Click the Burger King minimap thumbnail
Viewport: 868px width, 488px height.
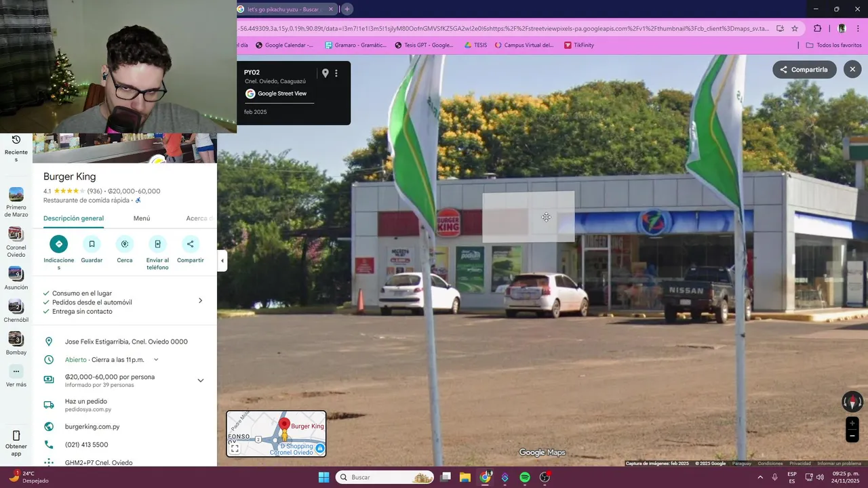[x=276, y=434]
